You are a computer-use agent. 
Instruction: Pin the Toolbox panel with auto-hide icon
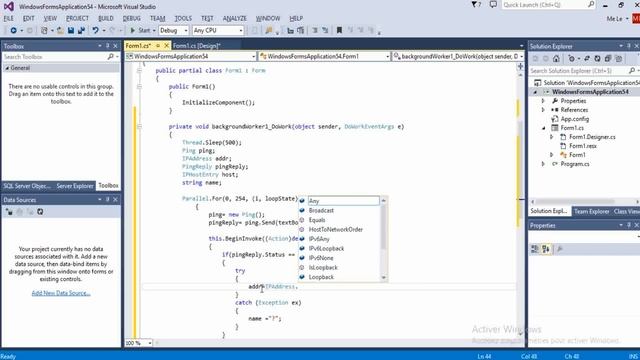[x=107, y=46]
